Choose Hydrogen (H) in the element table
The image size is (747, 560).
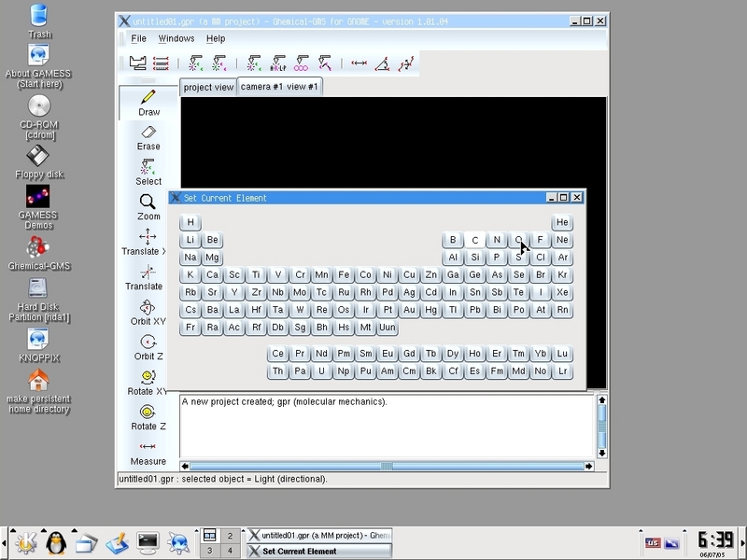click(x=190, y=222)
